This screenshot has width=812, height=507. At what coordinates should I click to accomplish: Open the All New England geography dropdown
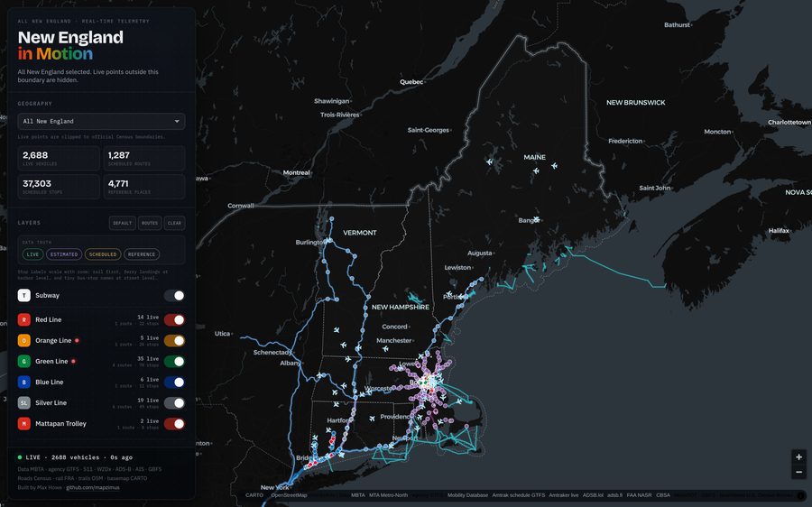(x=101, y=121)
